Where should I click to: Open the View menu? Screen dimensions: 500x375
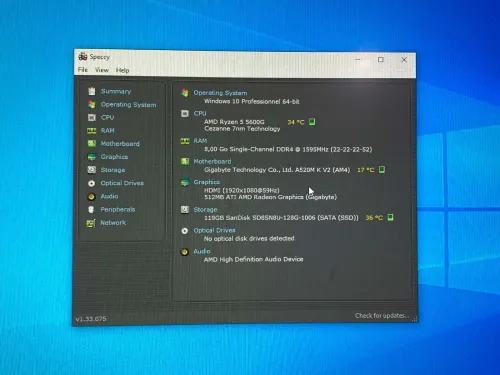[102, 70]
